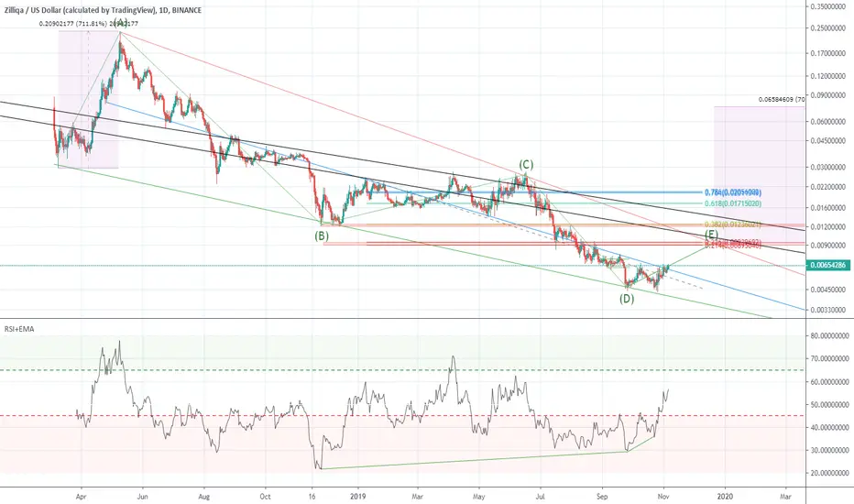The height and width of the screenshot is (504, 854).
Task: Click the 0.618(0.01715020) Fibonacci label
Action: (732, 203)
